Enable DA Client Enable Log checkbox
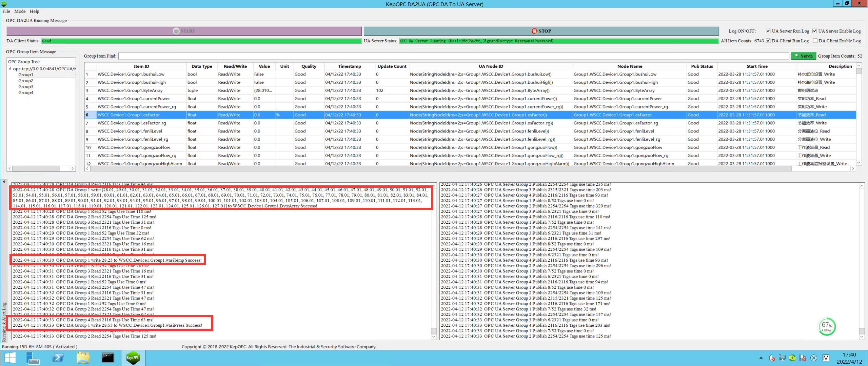 click(x=815, y=41)
